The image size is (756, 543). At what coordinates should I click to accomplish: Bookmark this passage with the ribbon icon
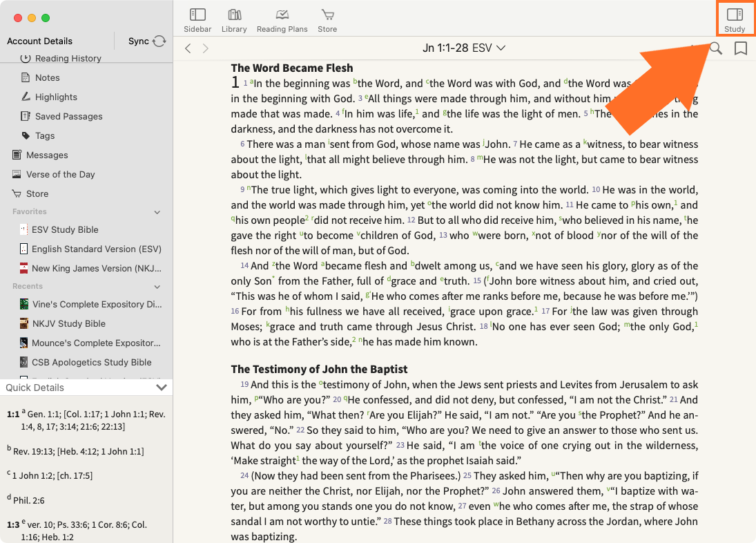pyautogui.click(x=741, y=48)
